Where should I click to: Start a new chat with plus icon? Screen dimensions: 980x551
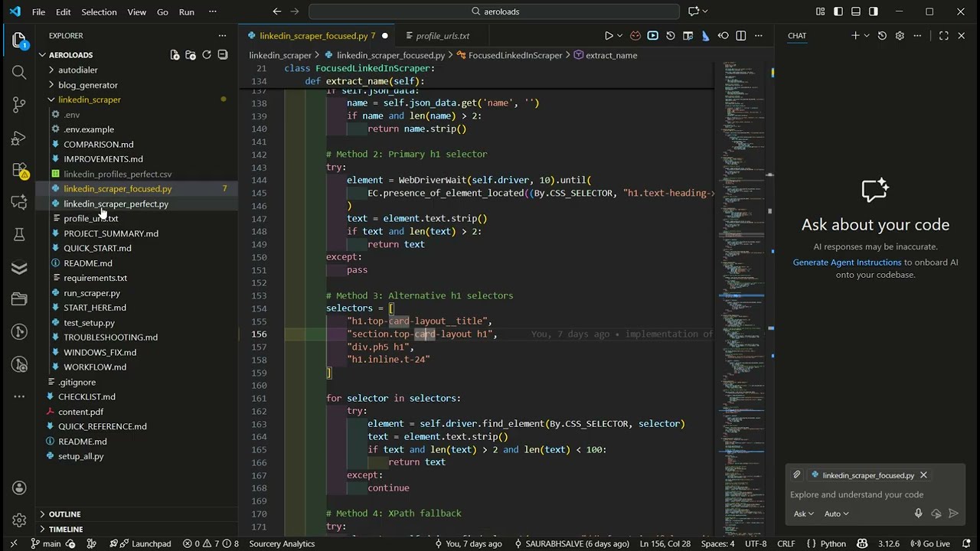coord(855,36)
